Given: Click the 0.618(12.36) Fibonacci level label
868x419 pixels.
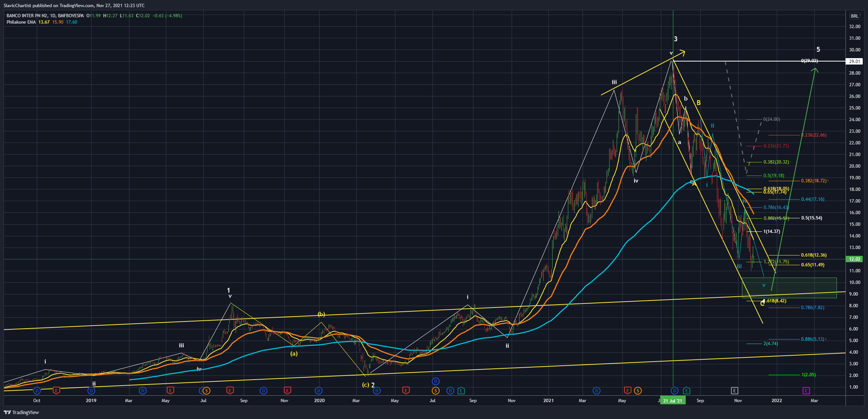Looking at the screenshot, I should 814,255.
